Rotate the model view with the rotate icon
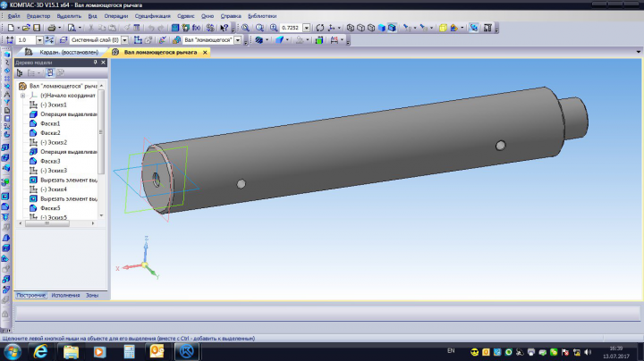The image size is (644, 361). [x=320, y=28]
